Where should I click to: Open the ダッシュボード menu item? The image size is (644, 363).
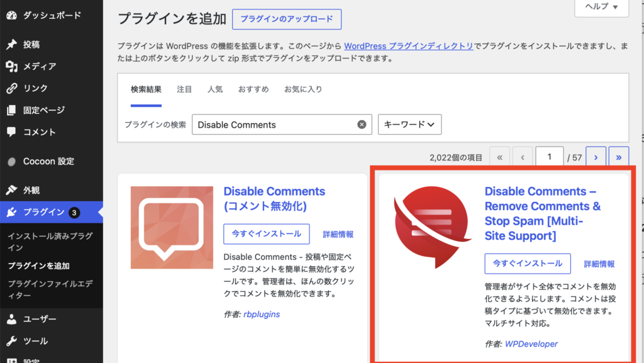(x=52, y=16)
